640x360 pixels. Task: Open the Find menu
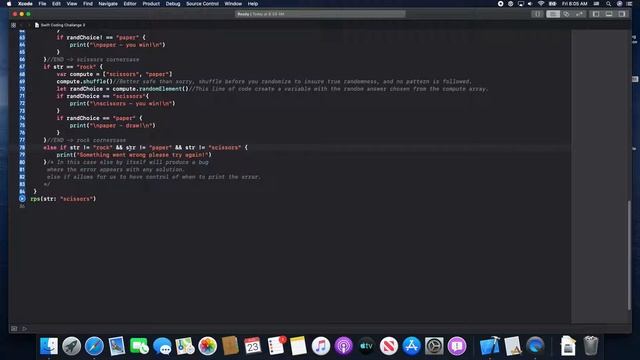[x=88, y=4]
